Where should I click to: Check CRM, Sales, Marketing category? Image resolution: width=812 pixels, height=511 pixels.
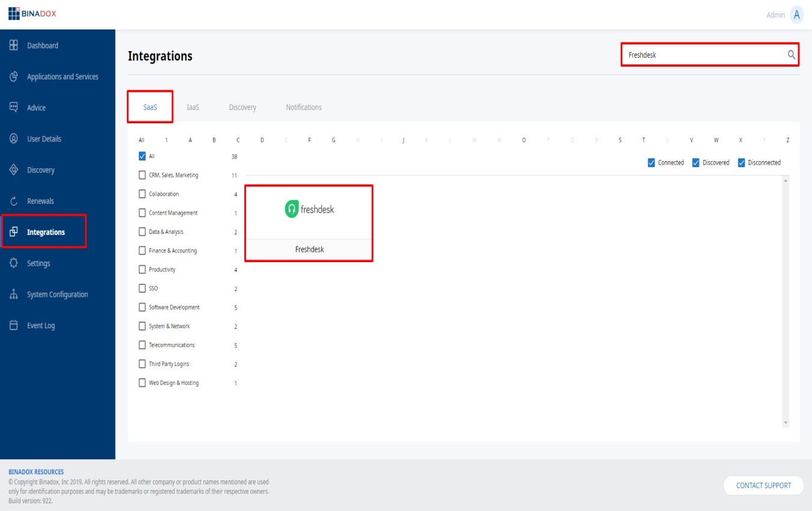tap(143, 176)
